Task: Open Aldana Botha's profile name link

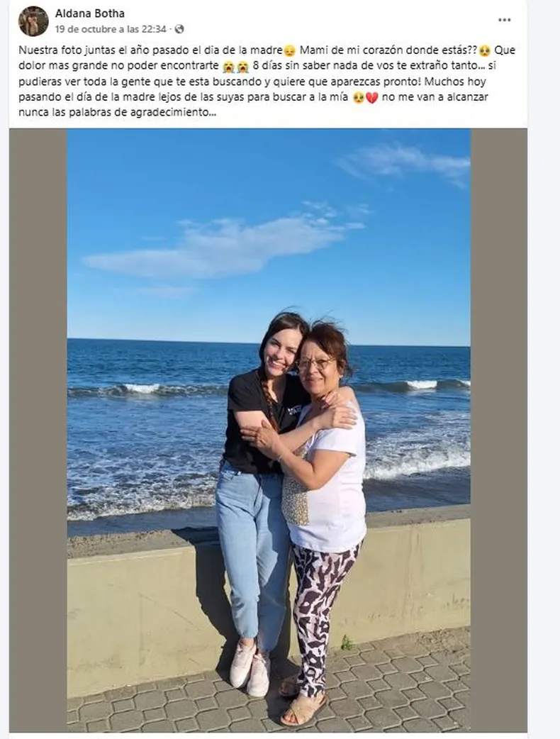Action: pos(90,13)
